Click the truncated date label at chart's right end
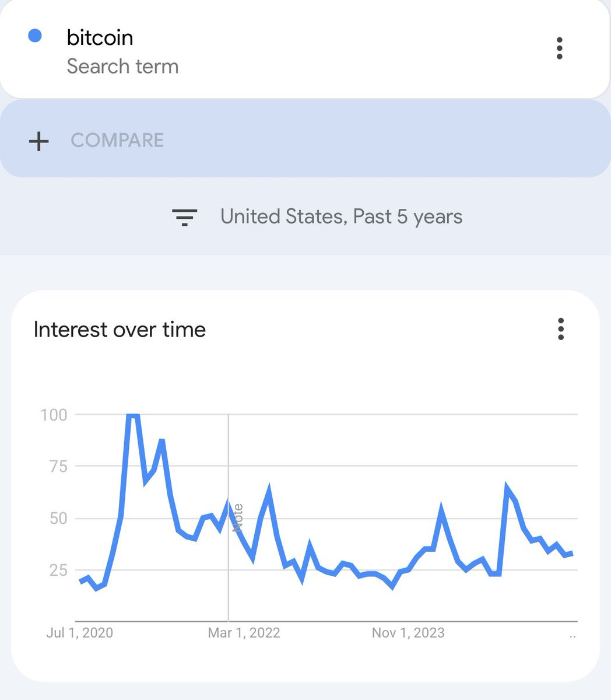The height and width of the screenshot is (700, 611). click(572, 635)
